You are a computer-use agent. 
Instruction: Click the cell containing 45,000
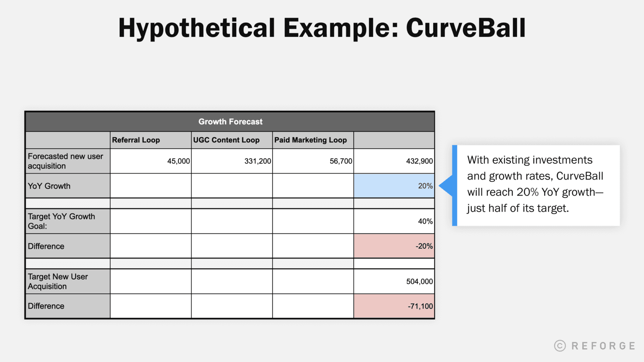click(x=151, y=161)
